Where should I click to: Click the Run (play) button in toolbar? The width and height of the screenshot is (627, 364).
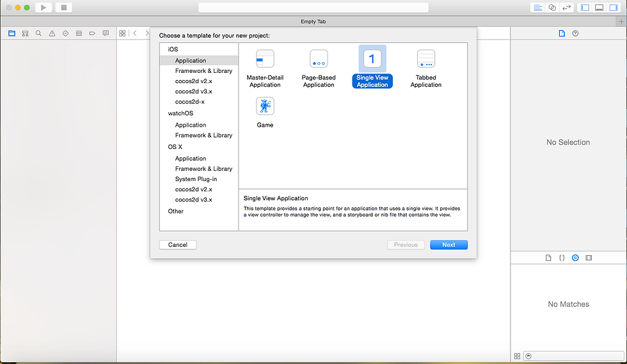click(44, 8)
